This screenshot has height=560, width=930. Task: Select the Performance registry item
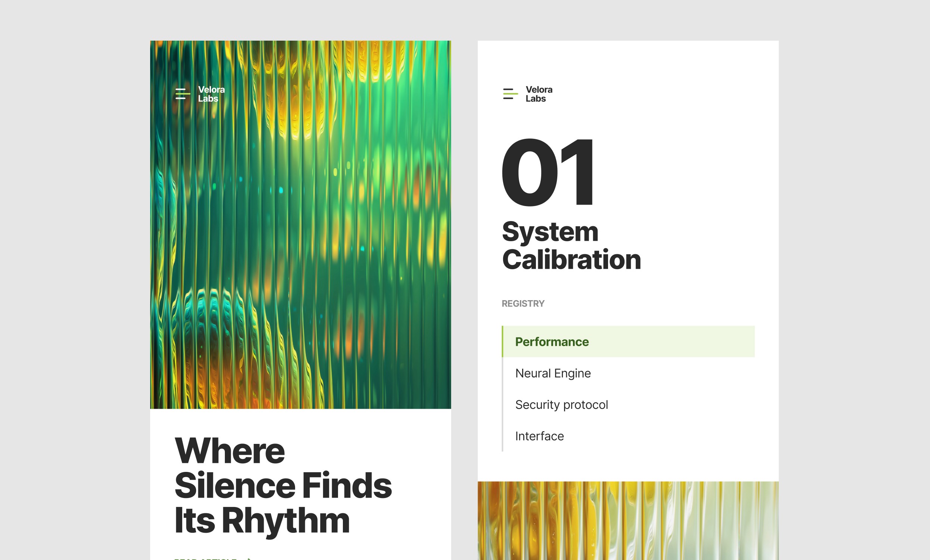pos(628,342)
